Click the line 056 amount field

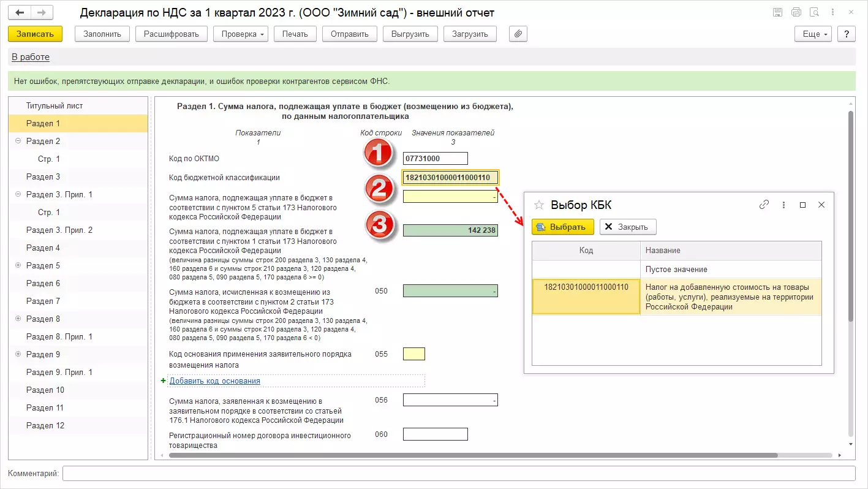pyautogui.click(x=450, y=400)
